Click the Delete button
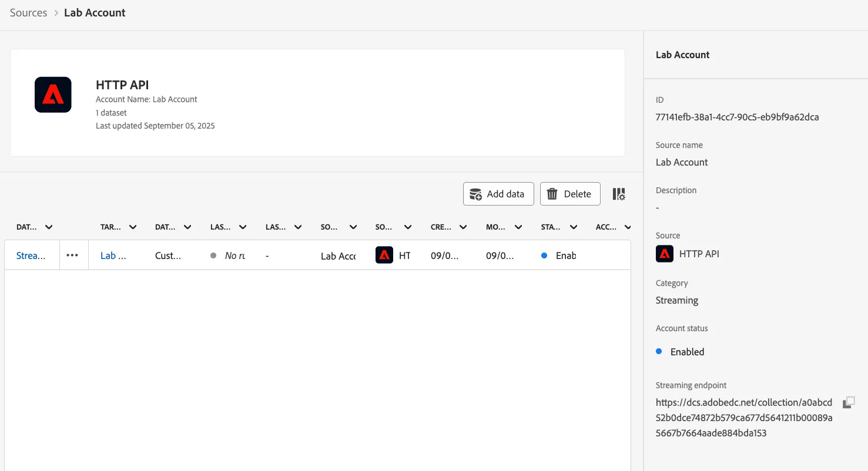868x471 pixels. coord(570,194)
